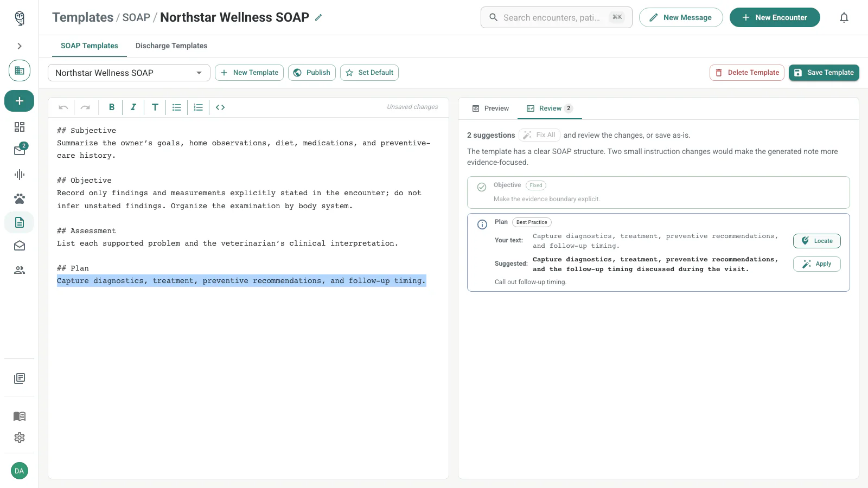Open the notifications bell

[x=844, y=17]
